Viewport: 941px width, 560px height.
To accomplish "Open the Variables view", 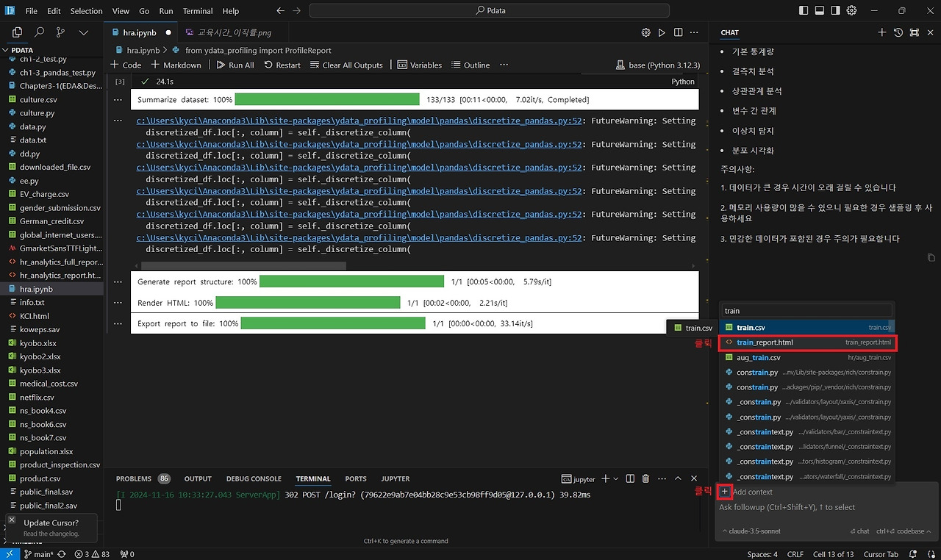I will (x=420, y=65).
